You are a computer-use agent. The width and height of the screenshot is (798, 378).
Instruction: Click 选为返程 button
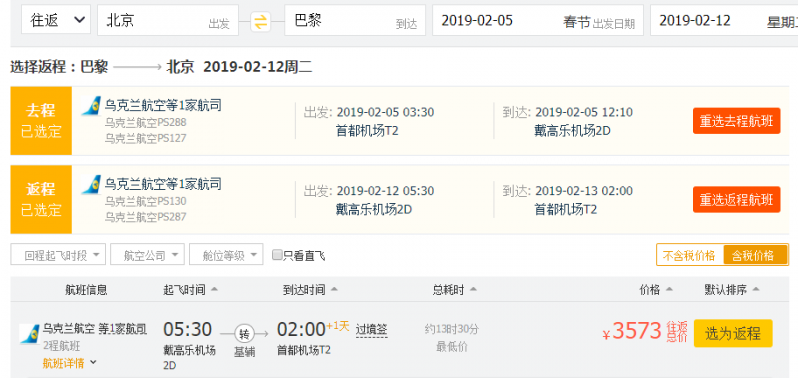tap(733, 333)
